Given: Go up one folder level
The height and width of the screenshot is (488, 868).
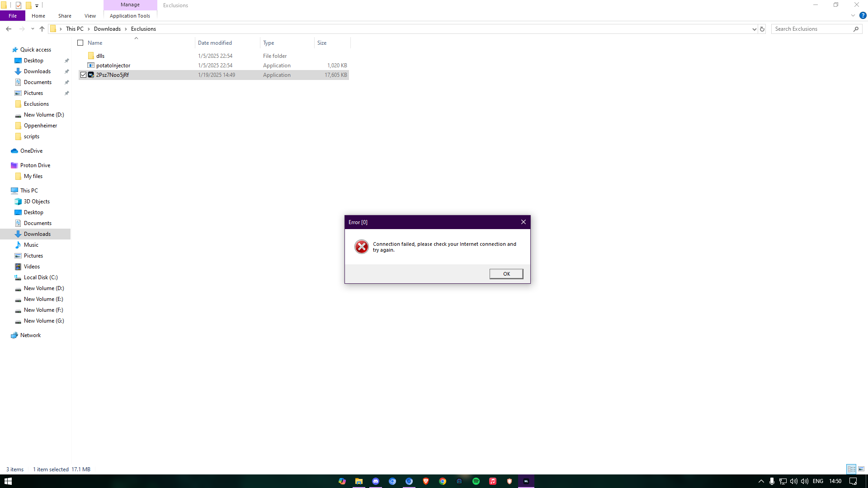Looking at the screenshot, I should (42, 29).
